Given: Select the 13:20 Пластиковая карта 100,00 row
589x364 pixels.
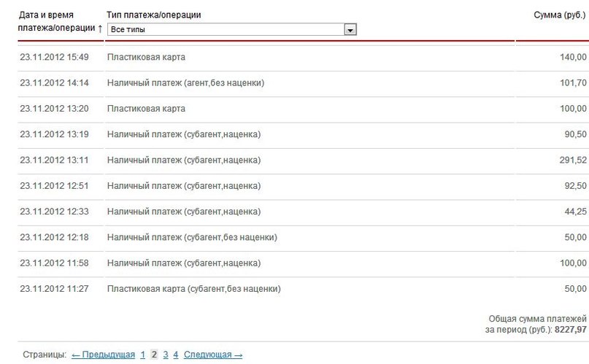Looking at the screenshot, I should coord(303,109).
